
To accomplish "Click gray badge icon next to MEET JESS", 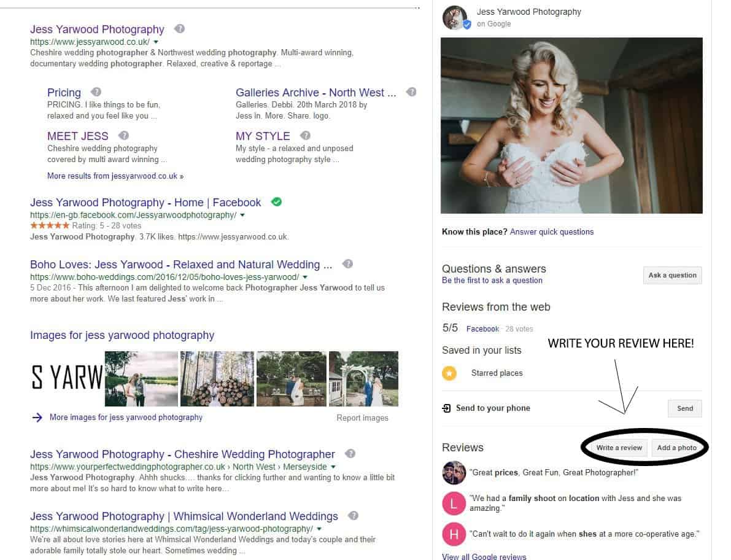I will pyautogui.click(x=123, y=136).
